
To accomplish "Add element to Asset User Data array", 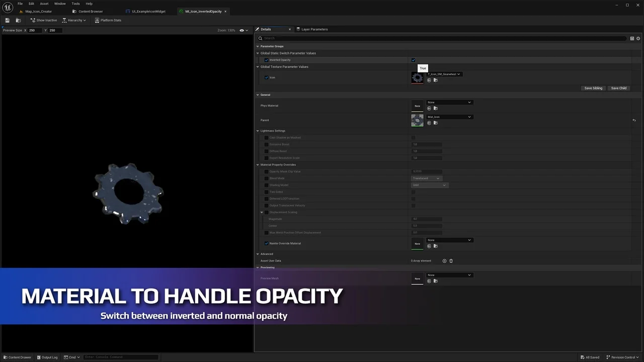I will pos(444,261).
